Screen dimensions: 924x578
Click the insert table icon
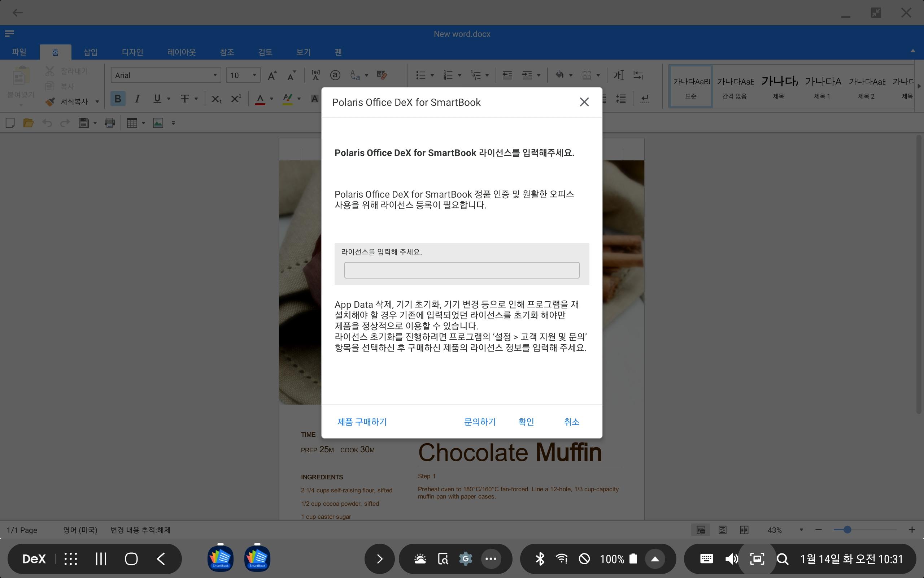pyautogui.click(x=132, y=123)
